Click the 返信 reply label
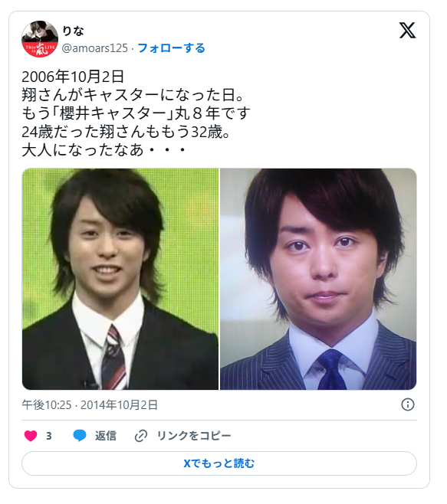 tap(106, 436)
